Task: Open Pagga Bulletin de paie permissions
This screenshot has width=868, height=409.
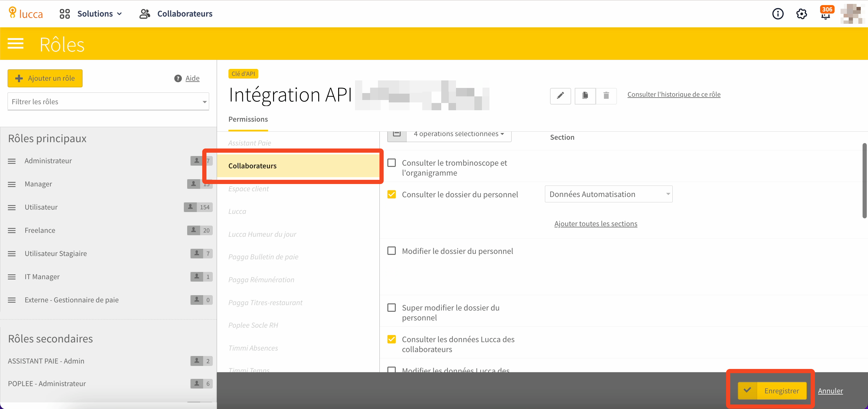Action: [x=263, y=257]
